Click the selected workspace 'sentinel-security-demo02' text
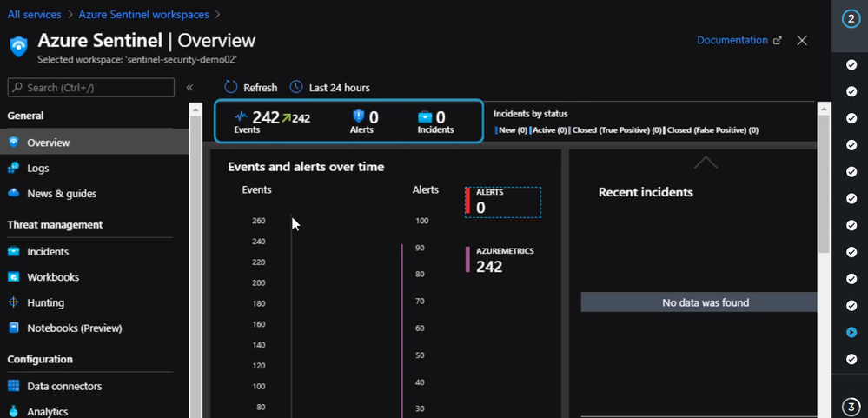868x418 pixels. click(x=137, y=59)
